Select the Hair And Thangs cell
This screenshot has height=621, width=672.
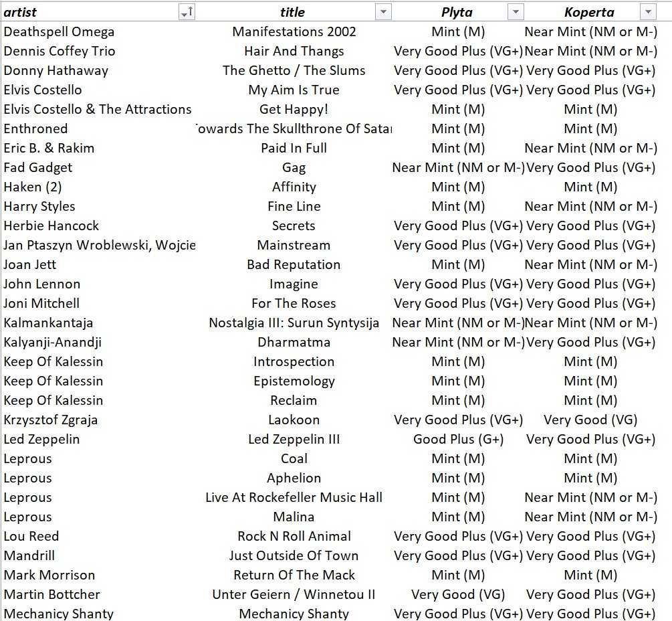tap(294, 51)
